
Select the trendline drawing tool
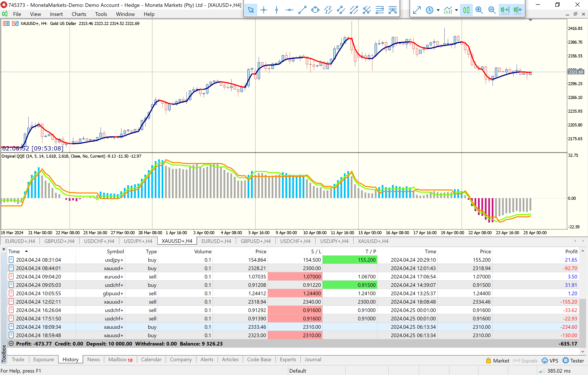(x=302, y=10)
